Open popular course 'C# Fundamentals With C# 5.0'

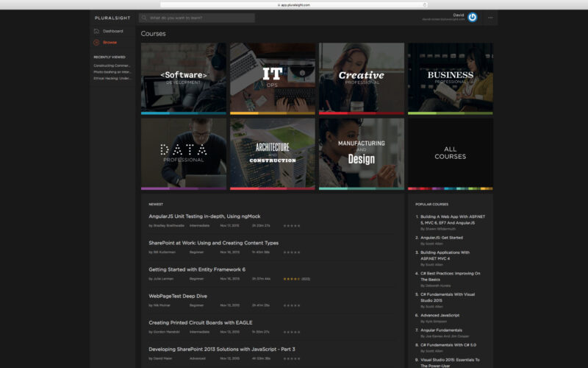coord(448,345)
